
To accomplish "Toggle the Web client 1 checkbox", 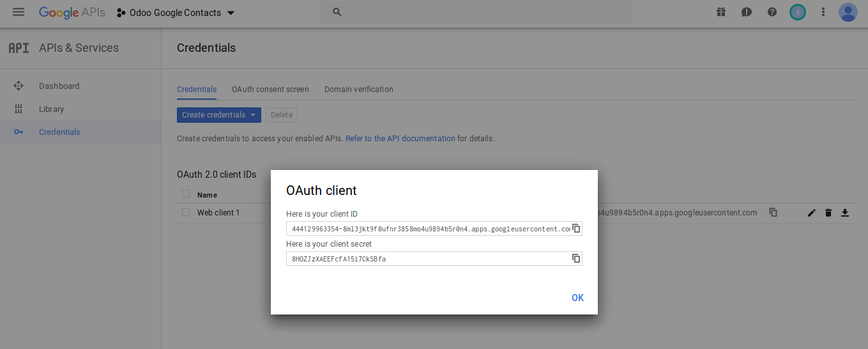I will [186, 212].
